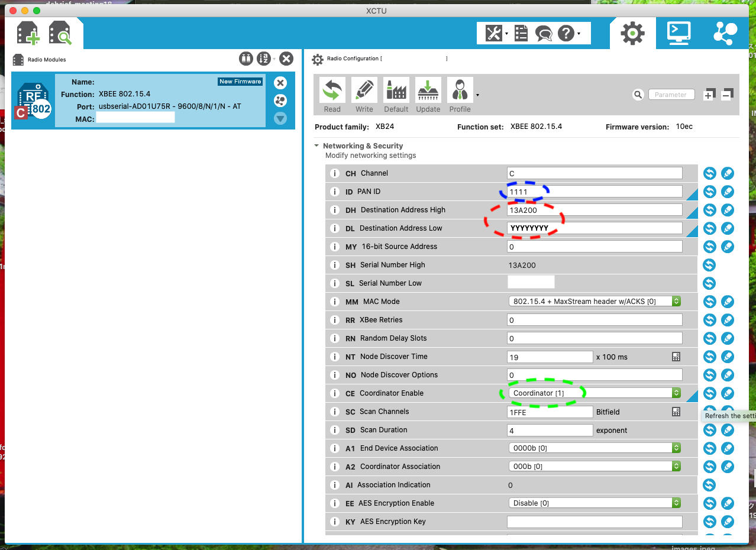Edit the CH Channel field
The height and width of the screenshot is (550, 756).
[595, 173]
